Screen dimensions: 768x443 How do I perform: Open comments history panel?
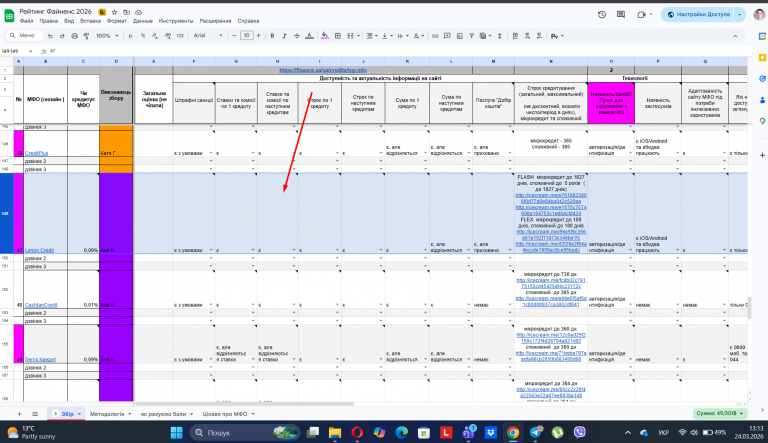click(621, 15)
